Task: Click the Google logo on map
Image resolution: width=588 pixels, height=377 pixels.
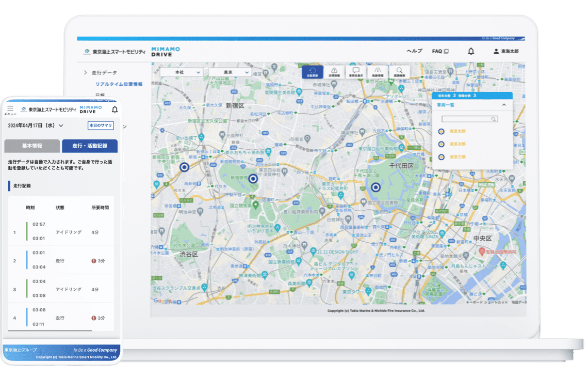Action: 162,301
